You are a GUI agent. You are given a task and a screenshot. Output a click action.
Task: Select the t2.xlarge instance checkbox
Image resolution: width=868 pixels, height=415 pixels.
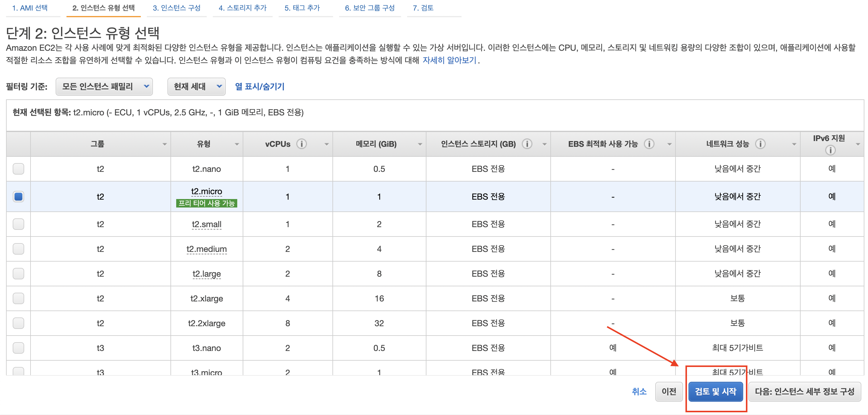coord(18,298)
